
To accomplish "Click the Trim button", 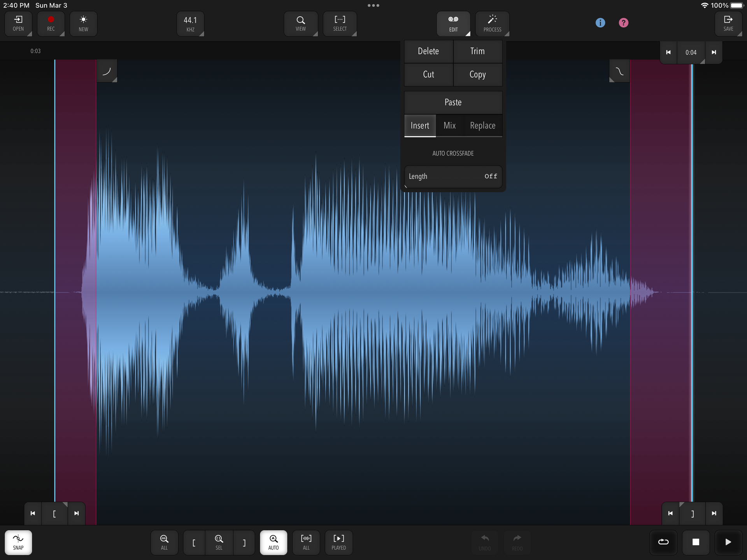I will pyautogui.click(x=477, y=51).
